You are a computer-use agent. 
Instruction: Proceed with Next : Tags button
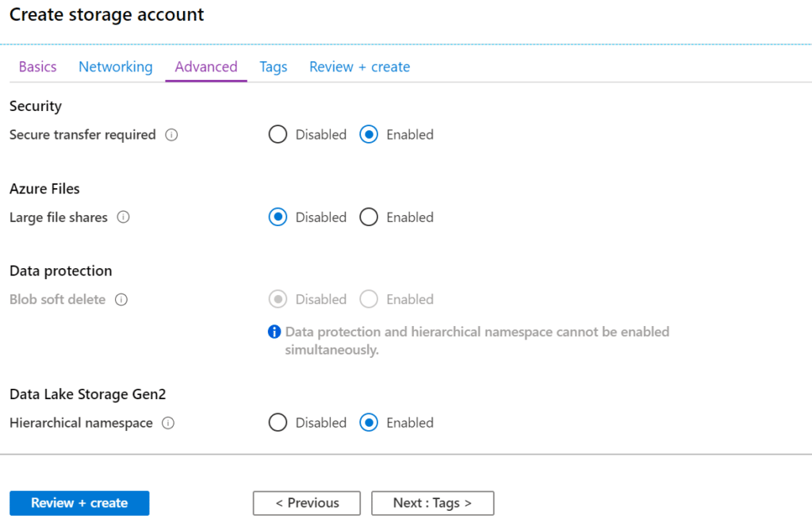point(432,503)
